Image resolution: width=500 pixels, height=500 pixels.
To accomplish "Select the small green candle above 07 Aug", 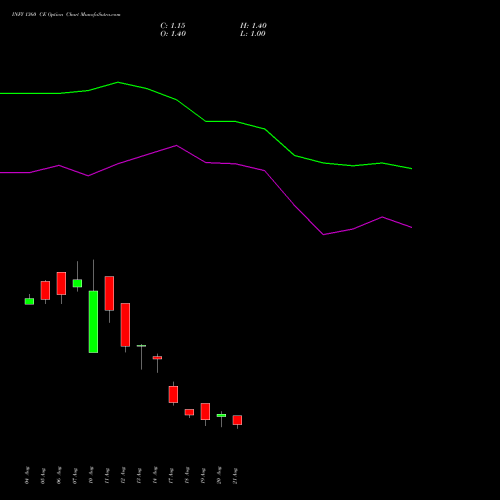I will point(77,283).
